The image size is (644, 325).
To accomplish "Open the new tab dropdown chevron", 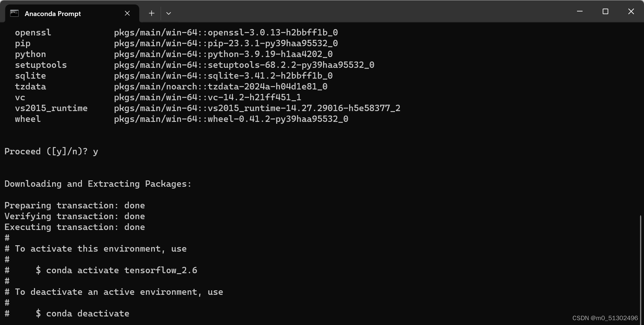I will 169,13.
